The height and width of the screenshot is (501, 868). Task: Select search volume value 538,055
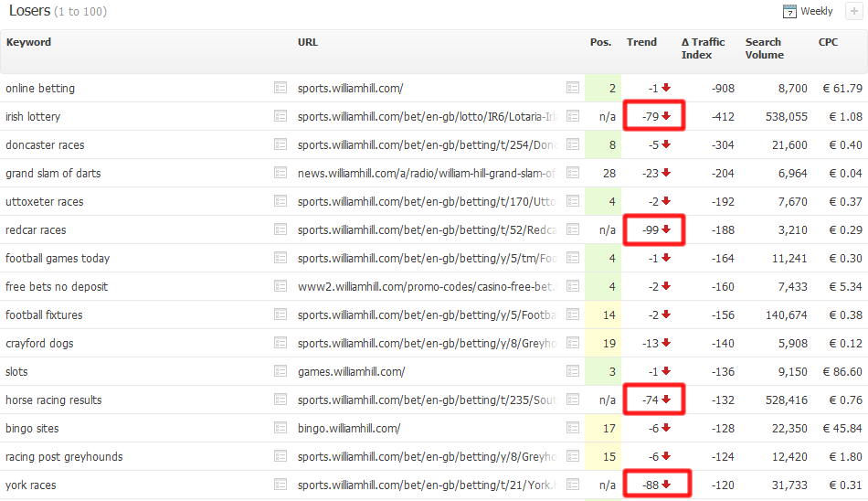pos(786,116)
